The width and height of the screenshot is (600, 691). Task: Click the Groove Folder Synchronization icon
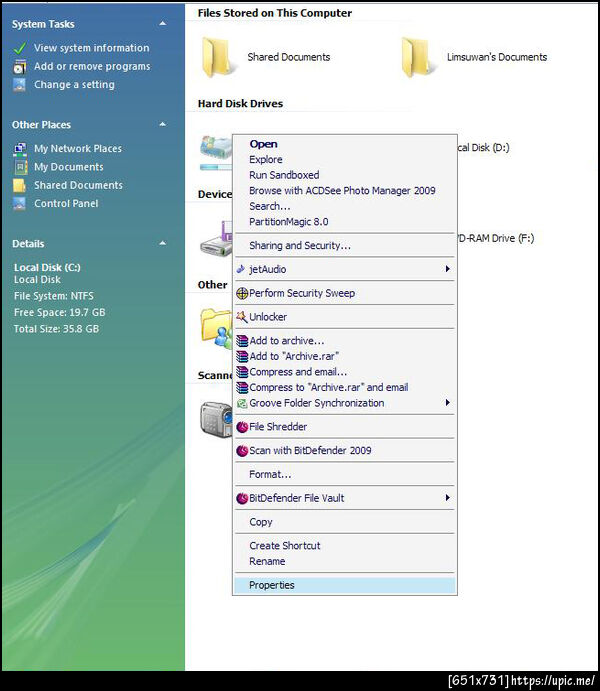coord(242,403)
